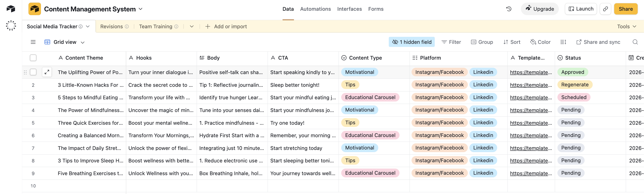Image resolution: width=644 pixels, height=194 pixels.
Task: Show the 1 hidden field toggle
Action: [x=412, y=42]
